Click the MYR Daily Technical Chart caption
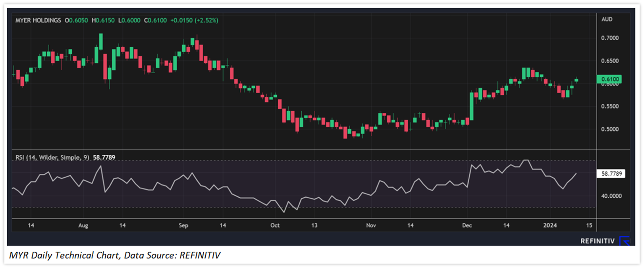This screenshot has width=644, height=268. [115, 255]
